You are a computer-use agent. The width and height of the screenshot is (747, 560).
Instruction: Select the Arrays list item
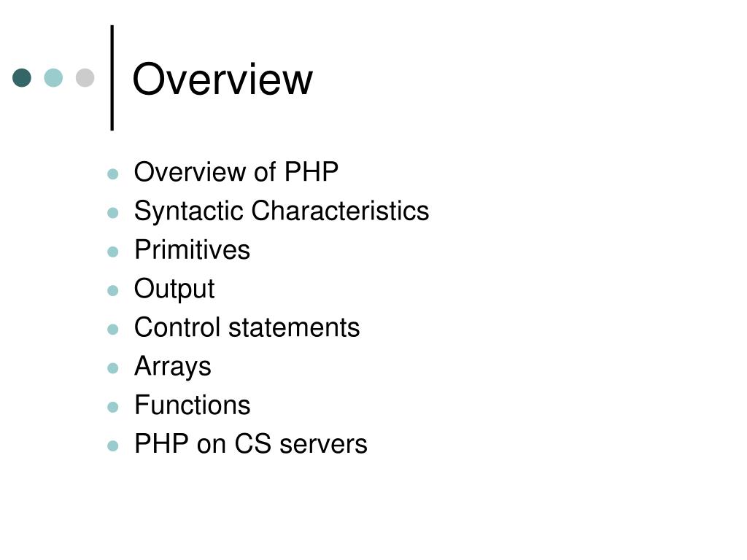(x=172, y=367)
